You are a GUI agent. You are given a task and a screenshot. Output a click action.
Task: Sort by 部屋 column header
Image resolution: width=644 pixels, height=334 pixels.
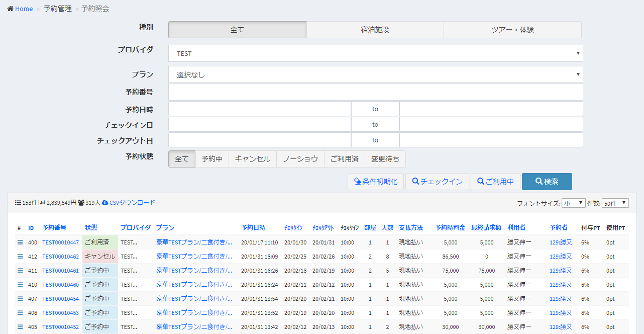pyautogui.click(x=370, y=228)
